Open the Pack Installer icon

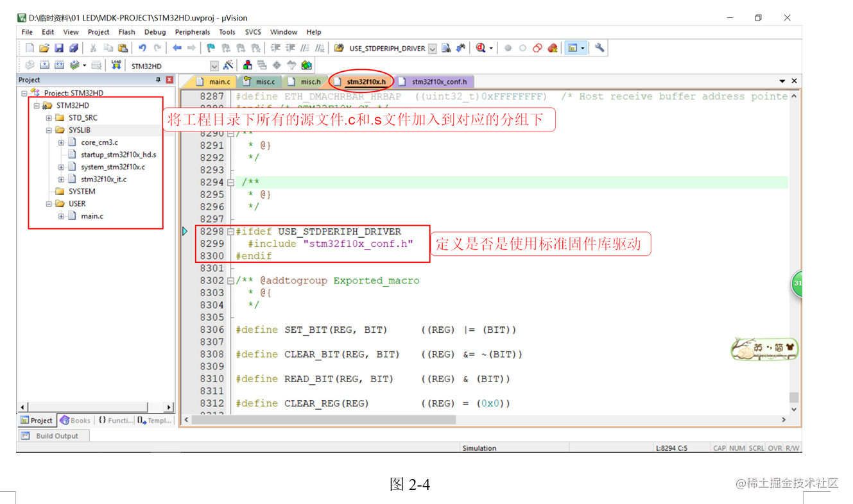(x=307, y=65)
